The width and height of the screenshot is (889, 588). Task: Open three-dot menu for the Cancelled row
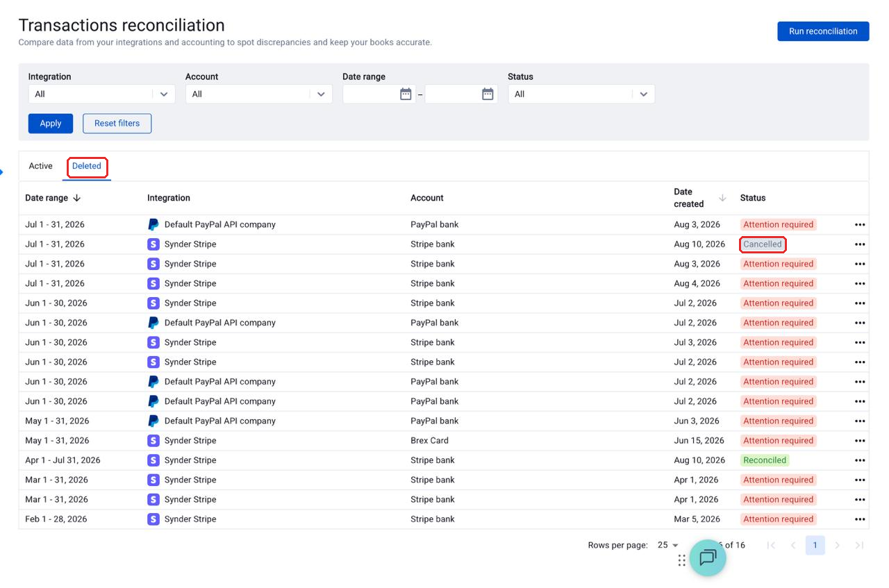860,244
